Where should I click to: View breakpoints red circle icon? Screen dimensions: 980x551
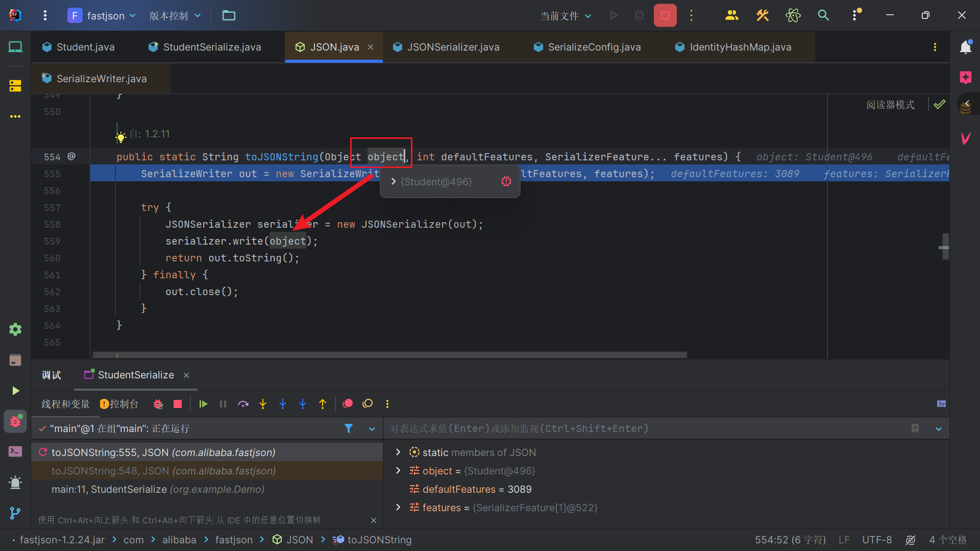coord(348,404)
